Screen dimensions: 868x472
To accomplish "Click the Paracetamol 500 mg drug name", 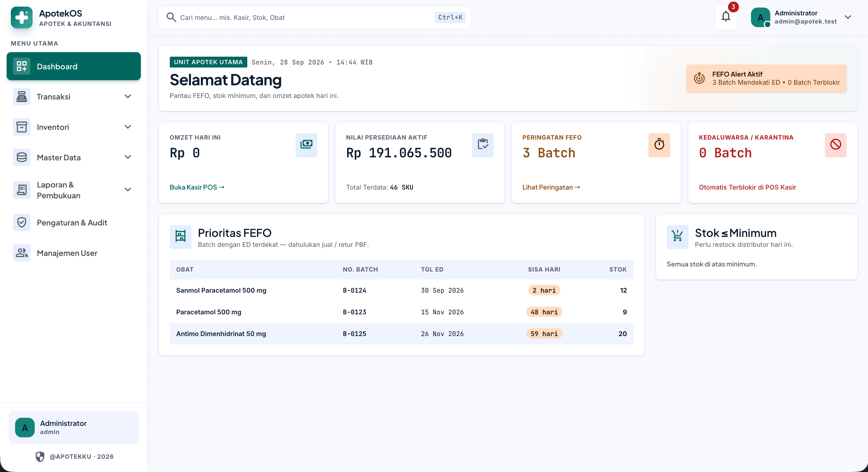I will pyautogui.click(x=209, y=312).
